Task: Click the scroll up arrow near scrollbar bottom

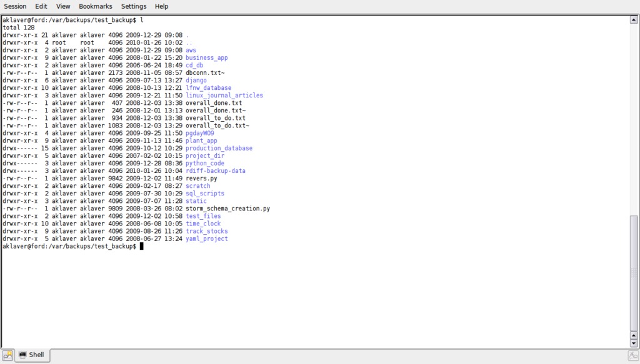Action: 634,335
